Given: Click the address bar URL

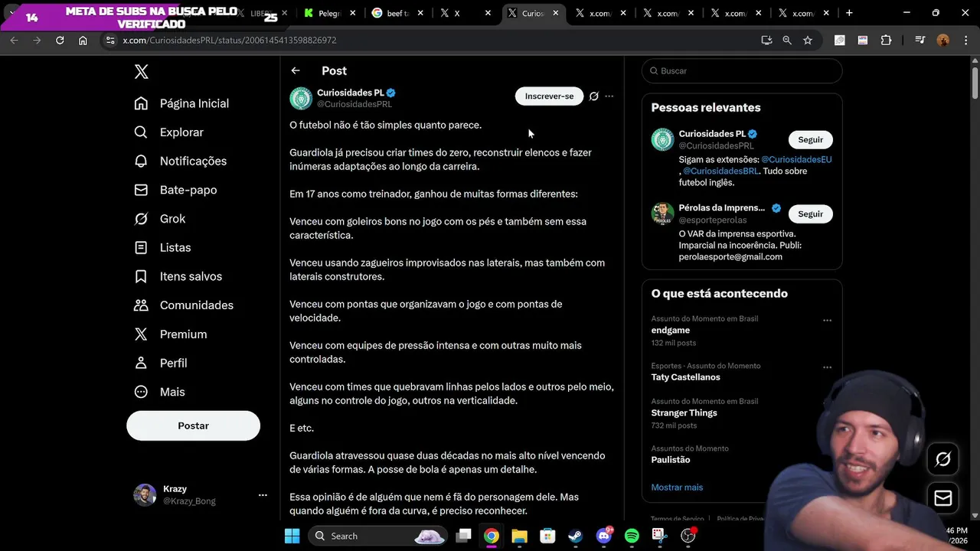Looking at the screenshot, I should point(230,40).
